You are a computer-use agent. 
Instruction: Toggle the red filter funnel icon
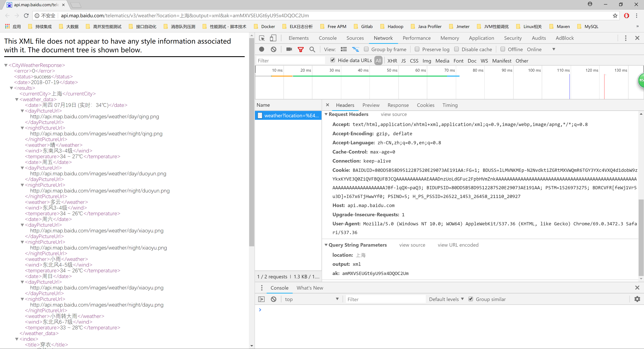click(x=301, y=49)
